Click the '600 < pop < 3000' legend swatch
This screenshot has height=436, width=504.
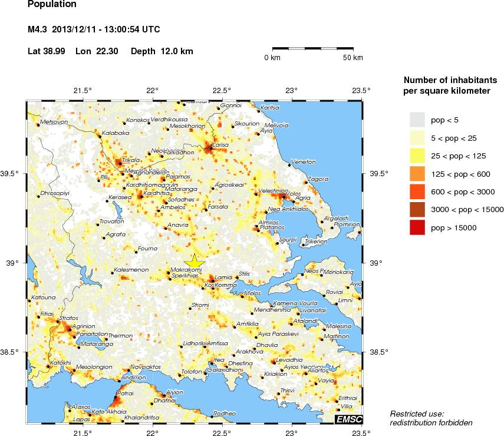tap(417, 192)
